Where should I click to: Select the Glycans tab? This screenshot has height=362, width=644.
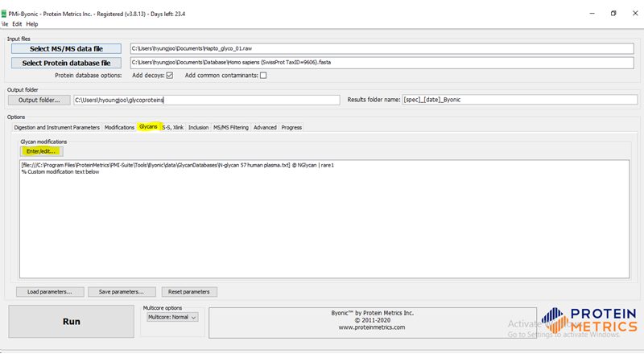(148, 127)
